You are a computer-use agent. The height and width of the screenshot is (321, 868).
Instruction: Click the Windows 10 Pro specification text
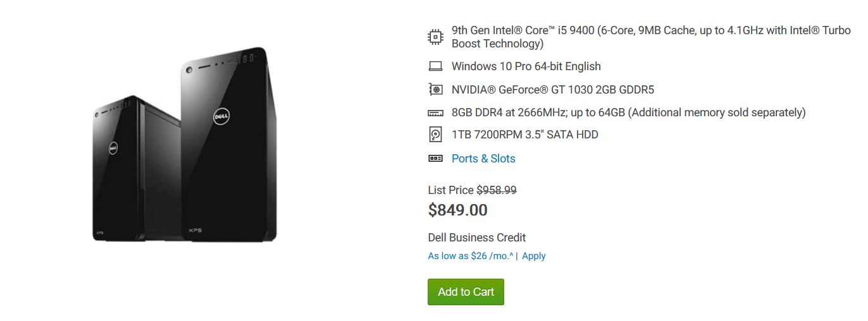tap(526, 66)
